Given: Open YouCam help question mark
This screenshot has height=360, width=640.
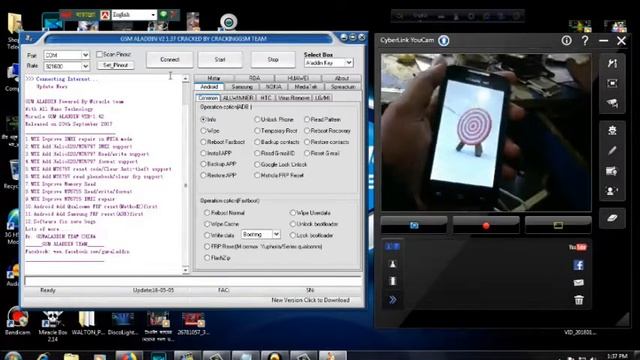Looking at the screenshot, I should click(x=585, y=40).
